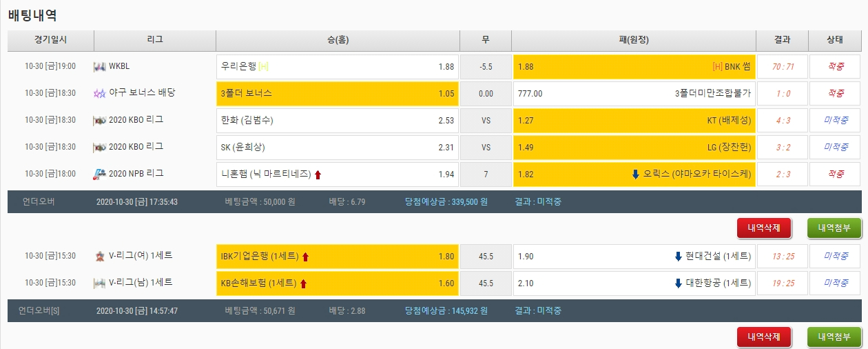Click the WKBL league icon
The image size is (868, 349).
(x=99, y=67)
